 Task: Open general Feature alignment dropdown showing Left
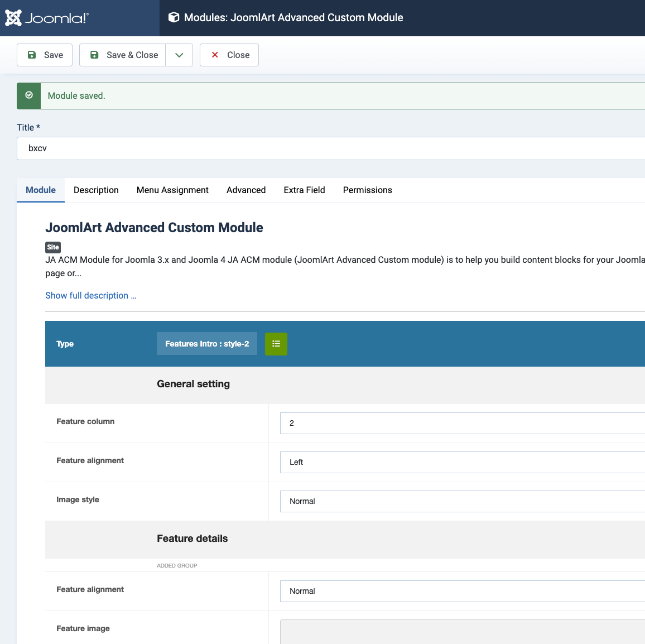[462, 462]
